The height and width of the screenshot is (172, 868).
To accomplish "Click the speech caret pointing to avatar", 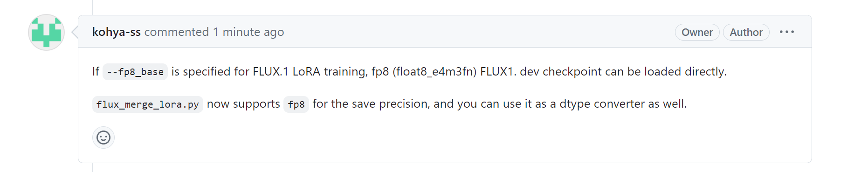I will [x=75, y=32].
